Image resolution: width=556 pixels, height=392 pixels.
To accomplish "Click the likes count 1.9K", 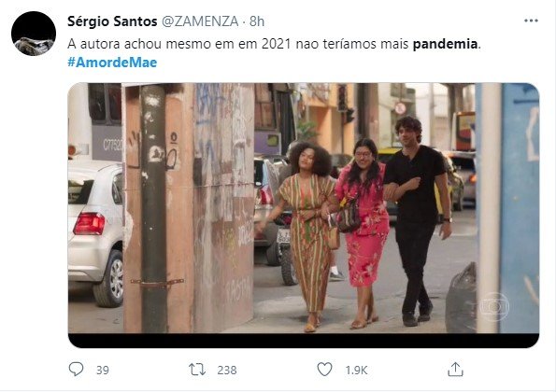I will 356,371.
